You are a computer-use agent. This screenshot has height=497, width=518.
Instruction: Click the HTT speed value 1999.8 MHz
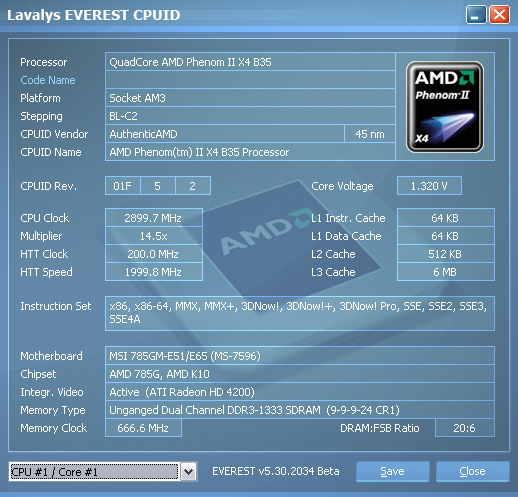(154, 272)
